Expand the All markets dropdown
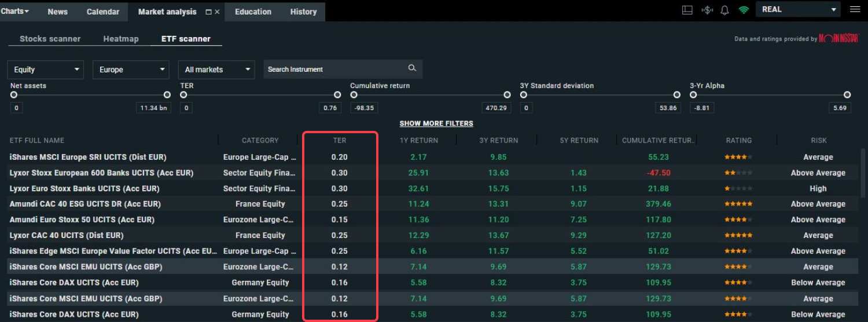 (216, 69)
